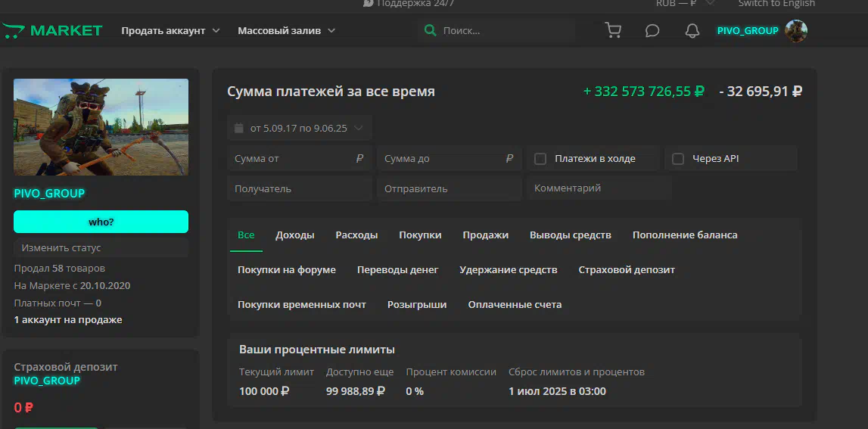
Task: Click Ваши процентные лимиты heading
Action: 317,350
